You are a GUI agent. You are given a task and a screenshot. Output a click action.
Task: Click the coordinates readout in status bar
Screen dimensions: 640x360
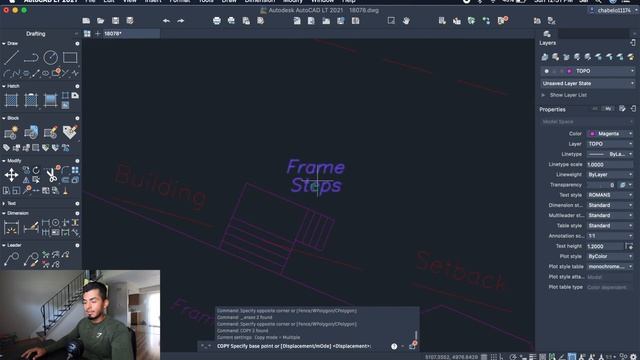[x=451, y=357]
